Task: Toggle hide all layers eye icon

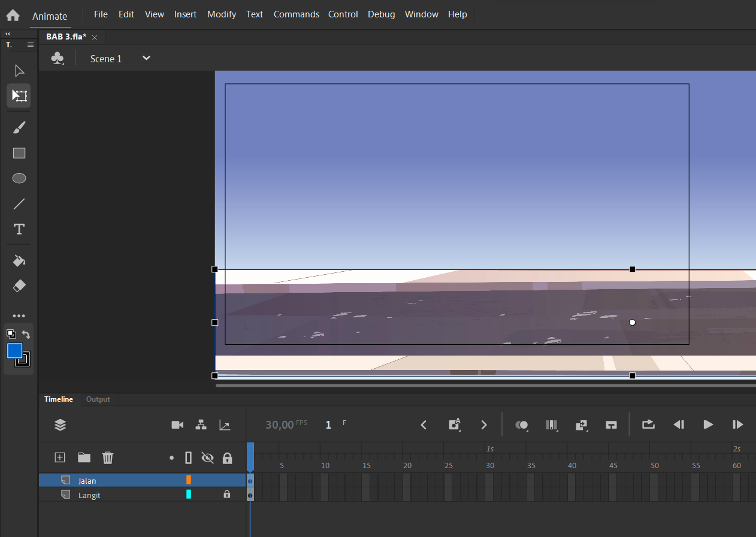Action: pos(207,458)
